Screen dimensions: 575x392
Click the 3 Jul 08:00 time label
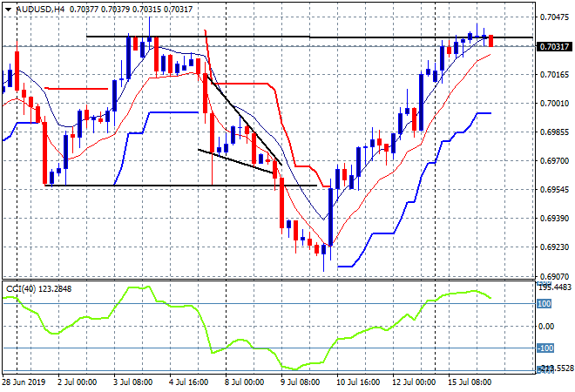132,382
